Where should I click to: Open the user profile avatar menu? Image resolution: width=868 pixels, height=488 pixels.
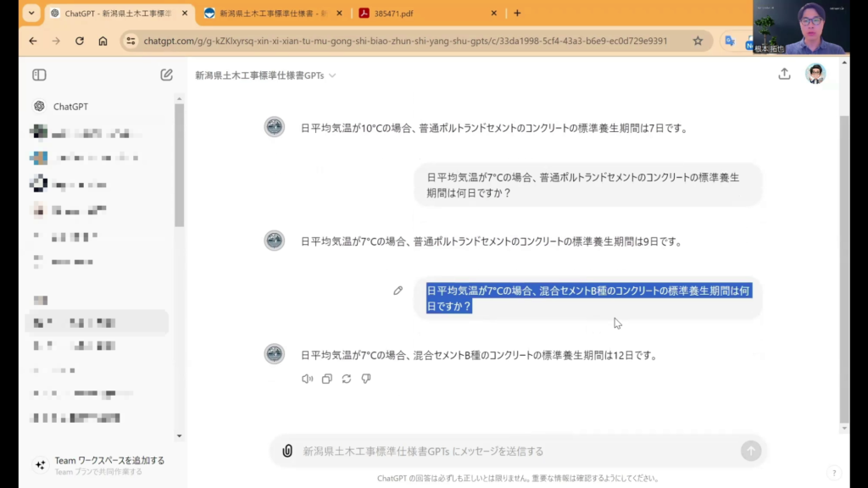[x=815, y=74]
